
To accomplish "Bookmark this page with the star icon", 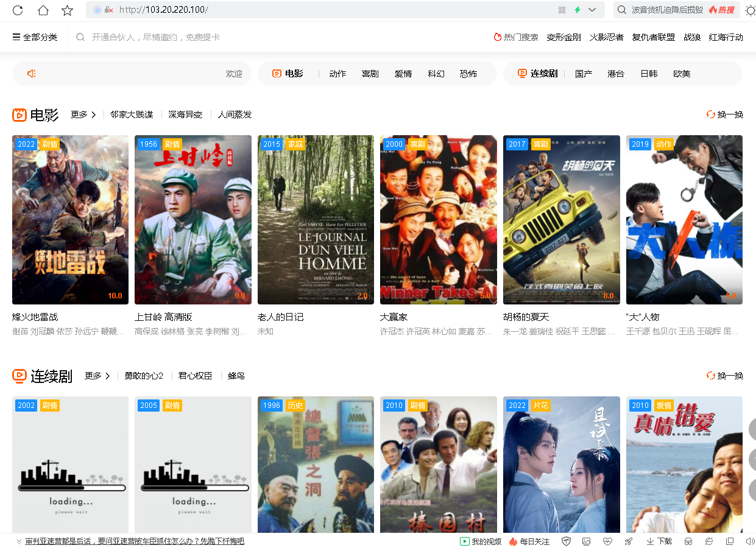I will pyautogui.click(x=68, y=10).
